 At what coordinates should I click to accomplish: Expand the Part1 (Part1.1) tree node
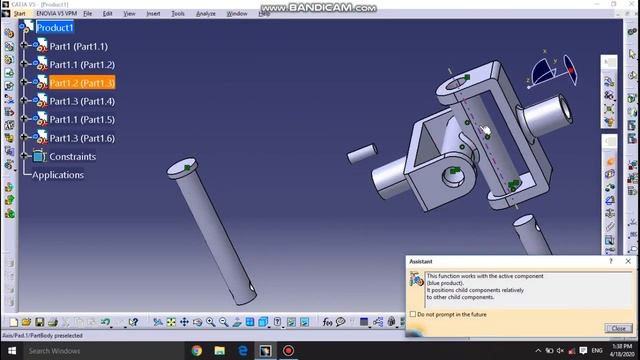click(x=23, y=45)
